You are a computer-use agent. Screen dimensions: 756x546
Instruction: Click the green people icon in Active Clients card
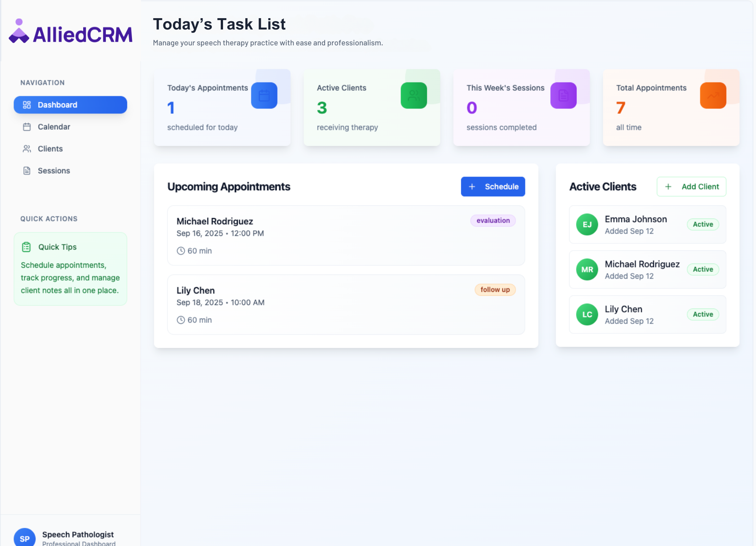(414, 96)
